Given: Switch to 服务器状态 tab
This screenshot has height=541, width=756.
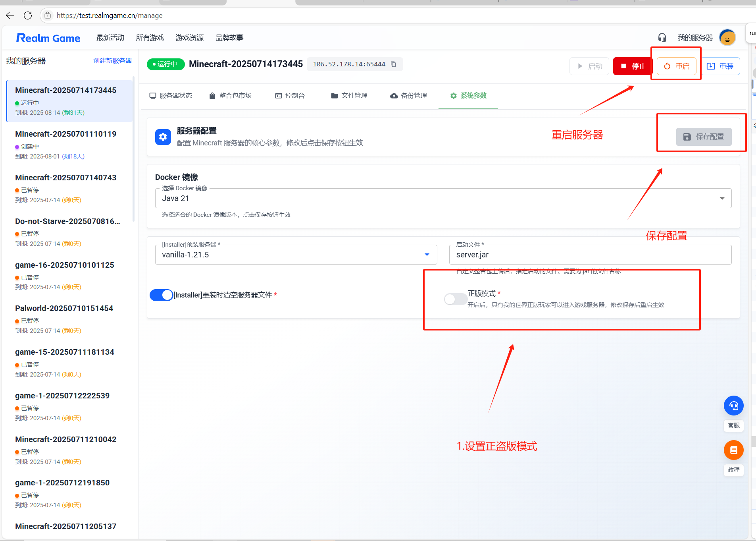Looking at the screenshot, I should [x=171, y=96].
